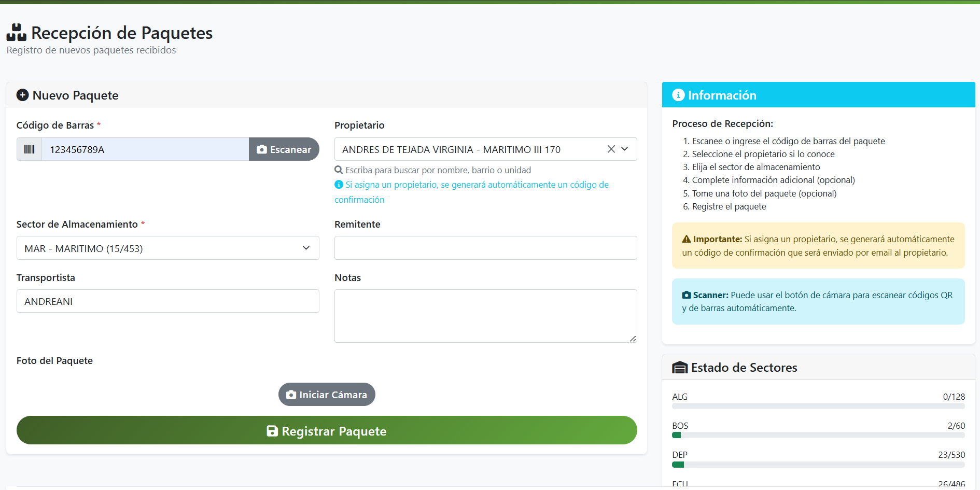Click the blue info icon in confirmation hint
Screen dimensions: 980x490
[339, 185]
